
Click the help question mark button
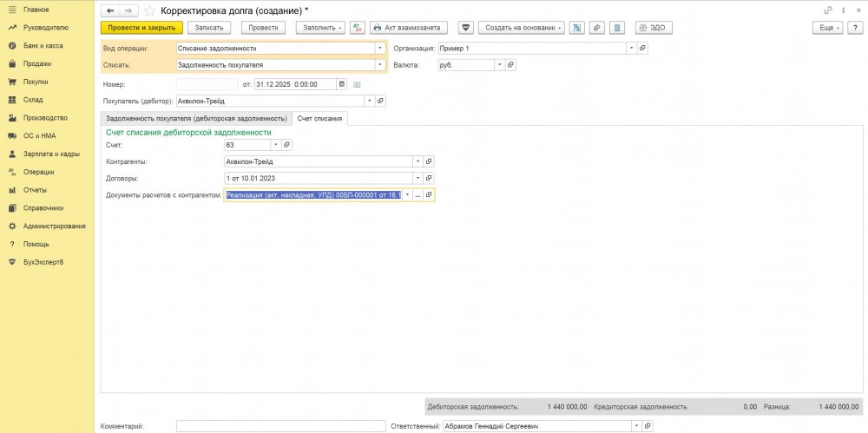point(854,28)
